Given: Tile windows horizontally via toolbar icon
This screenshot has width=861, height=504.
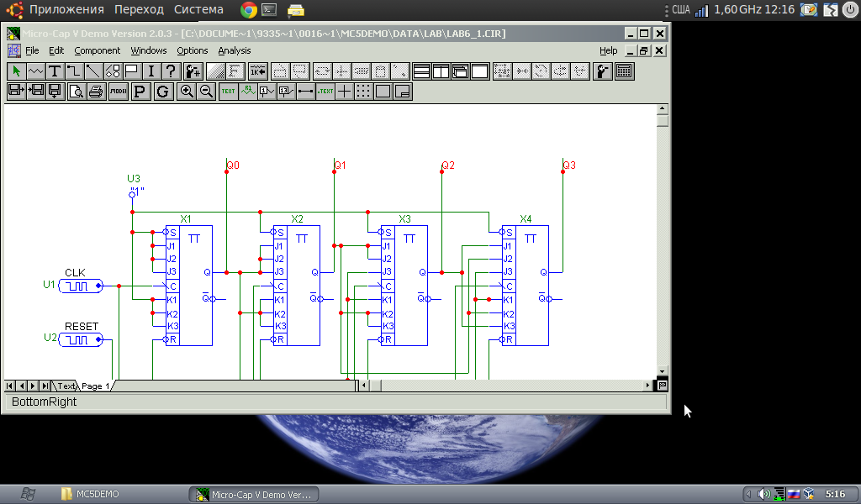Looking at the screenshot, I should (x=421, y=71).
